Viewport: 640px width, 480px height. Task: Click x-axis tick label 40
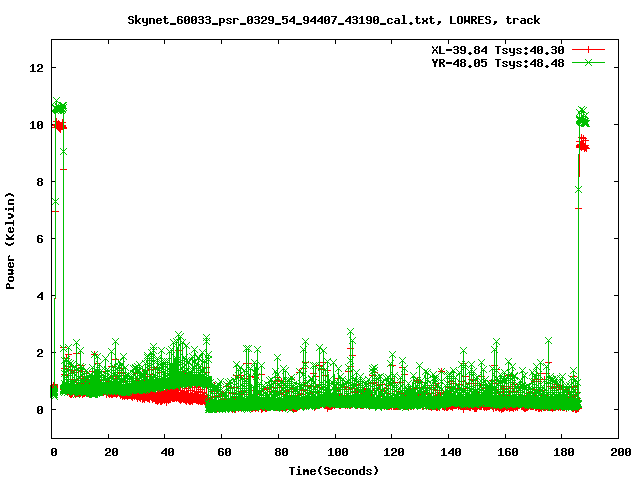(167, 452)
